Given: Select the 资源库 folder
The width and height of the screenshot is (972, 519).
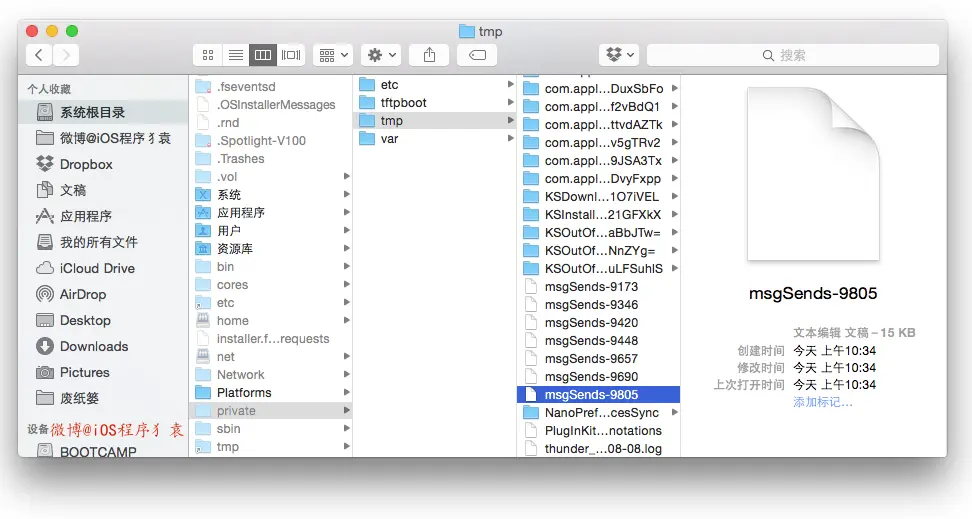Looking at the screenshot, I should click(271, 249).
